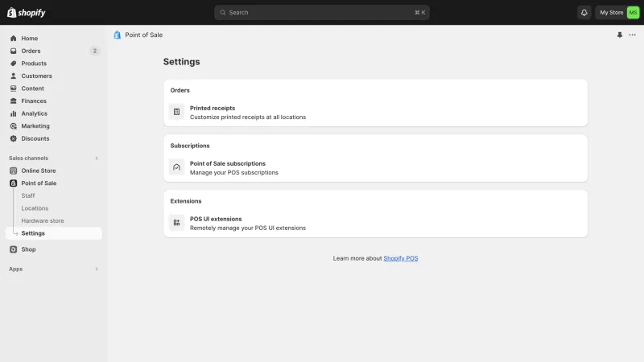Expand the Sales channels section

97,158
